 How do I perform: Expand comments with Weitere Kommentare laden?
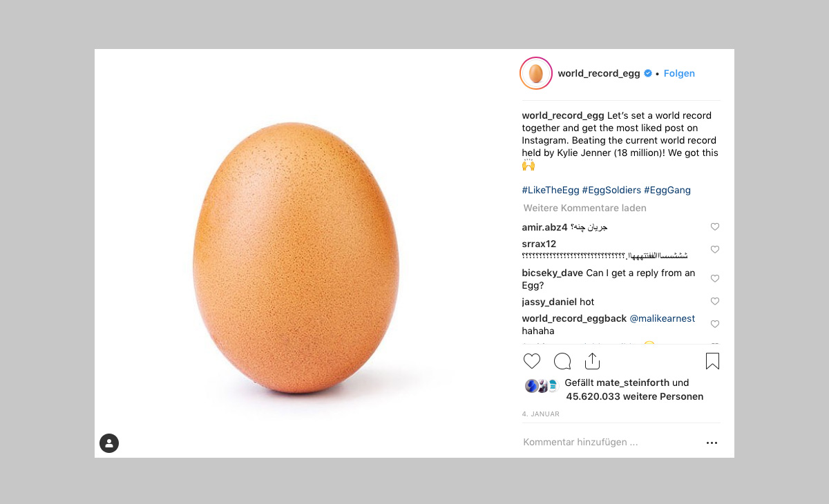coord(584,208)
